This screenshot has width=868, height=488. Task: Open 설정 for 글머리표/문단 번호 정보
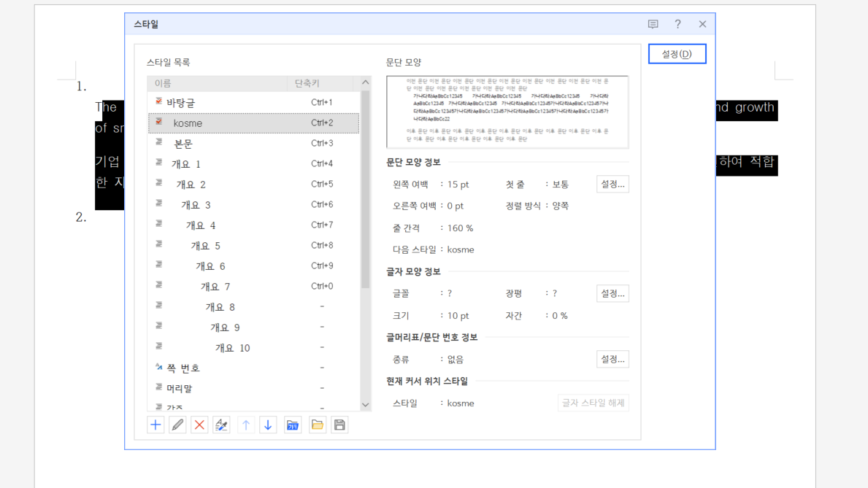click(x=612, y=360)
